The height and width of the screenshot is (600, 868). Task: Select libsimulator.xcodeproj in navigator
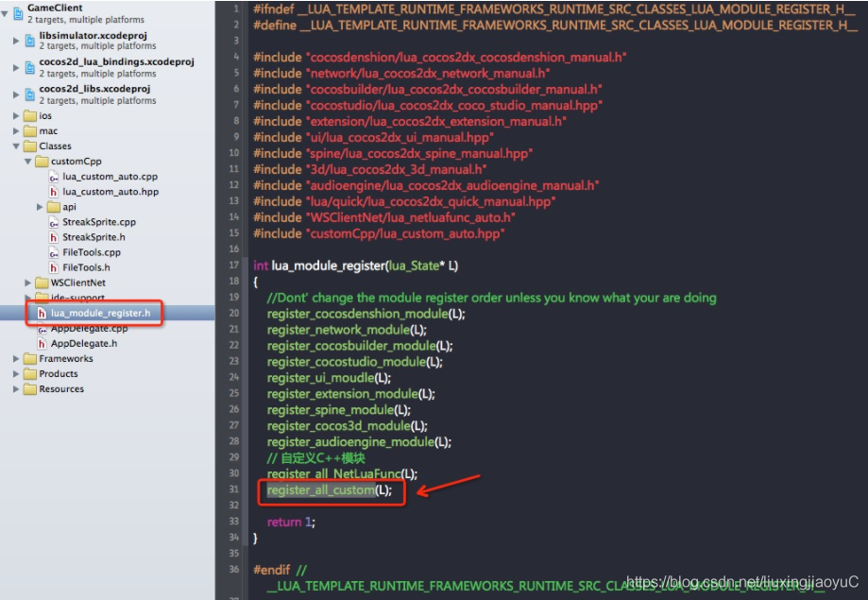point(93,36)
